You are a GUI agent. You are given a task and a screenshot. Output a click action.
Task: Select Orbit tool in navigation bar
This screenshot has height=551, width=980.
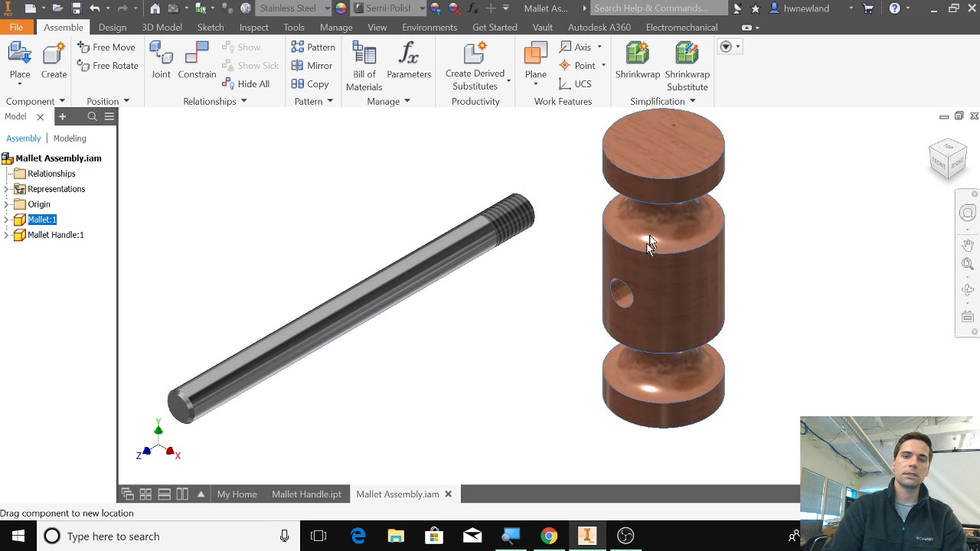(968, 291)
